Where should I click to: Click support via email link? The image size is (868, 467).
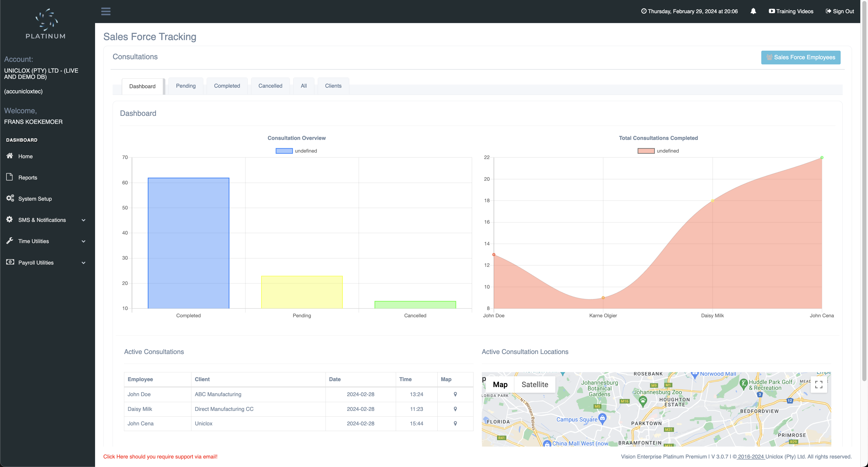(160, 457)
